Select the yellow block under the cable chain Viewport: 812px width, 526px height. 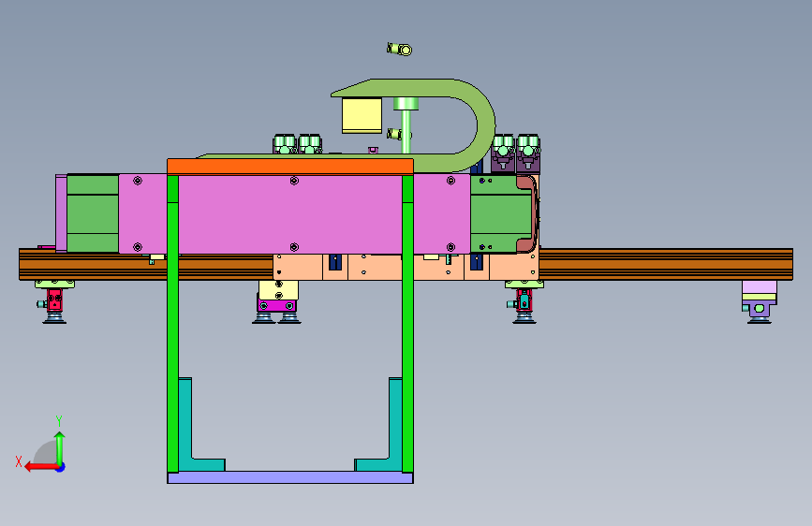362,115
